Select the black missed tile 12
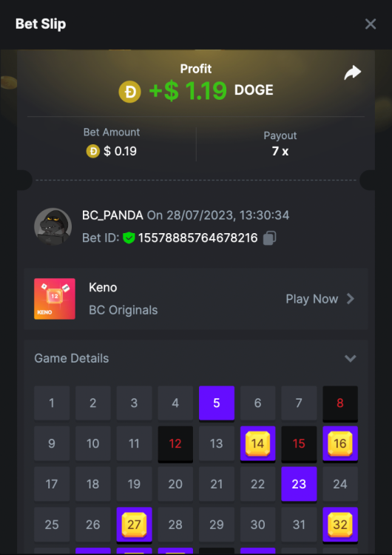The image size is (392, 555). [175, 443]
